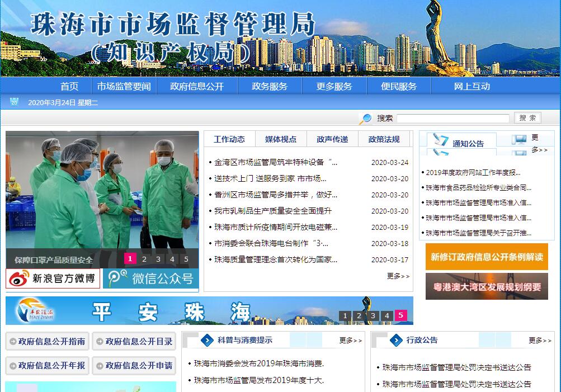This screenshot has width=561, height=392.
Task: Open the 政府信息公开指南 button
Action: pyautogui.click(x=48, y=341)
